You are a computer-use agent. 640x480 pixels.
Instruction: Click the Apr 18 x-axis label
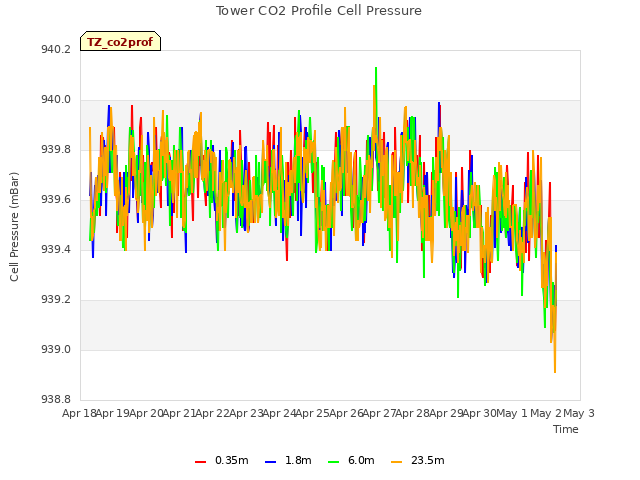[80, 413]
